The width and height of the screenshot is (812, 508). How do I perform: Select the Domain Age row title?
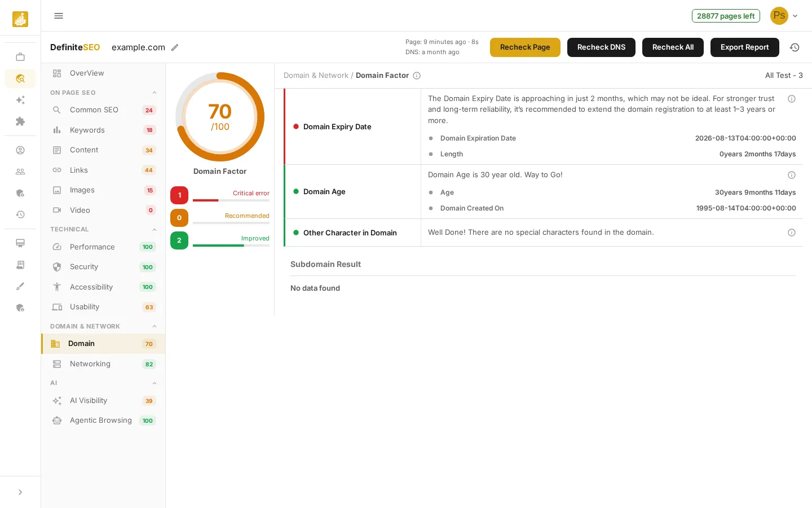point(324,192)
